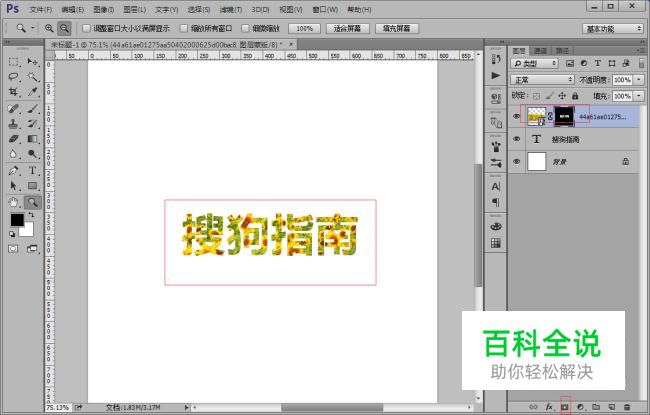This screenshot has height=415, width=650.
Task: Open the Filter menu
Action: click(231, 10)
